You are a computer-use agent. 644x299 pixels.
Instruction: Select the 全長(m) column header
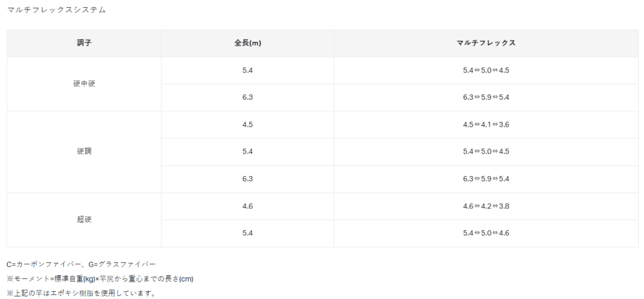[x=248, y=43]
